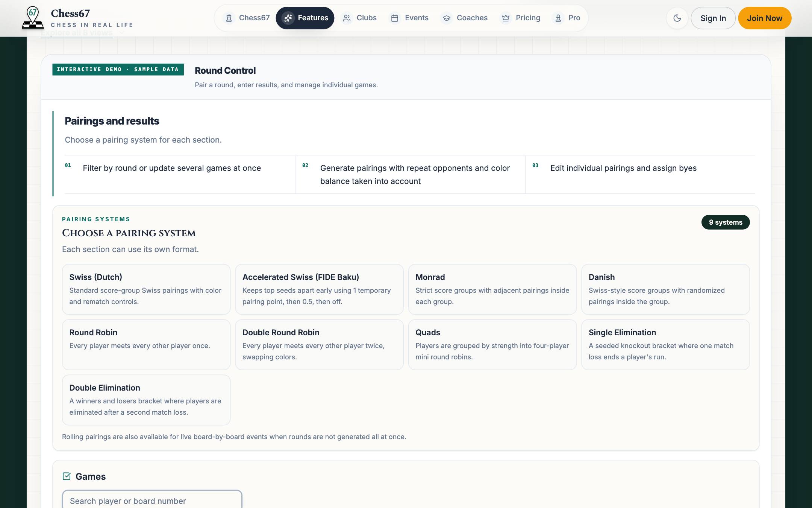Click the checkbox icon next to Games

(67, 476)
